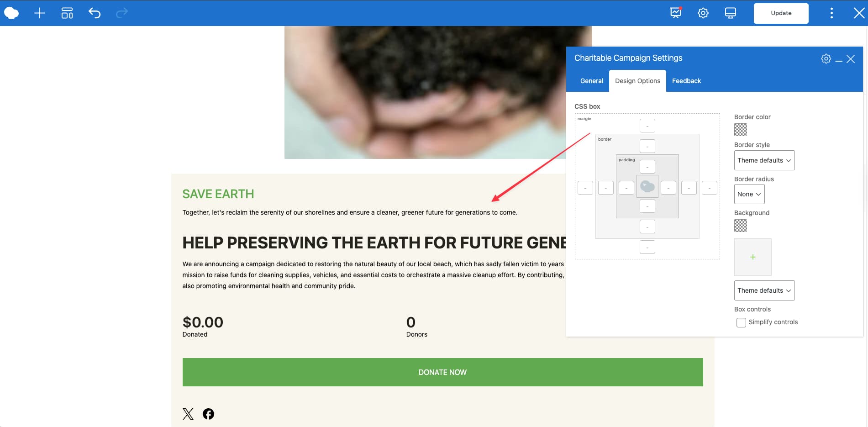Open the Background color swatch
868x427 pixels.
(740, 226)
